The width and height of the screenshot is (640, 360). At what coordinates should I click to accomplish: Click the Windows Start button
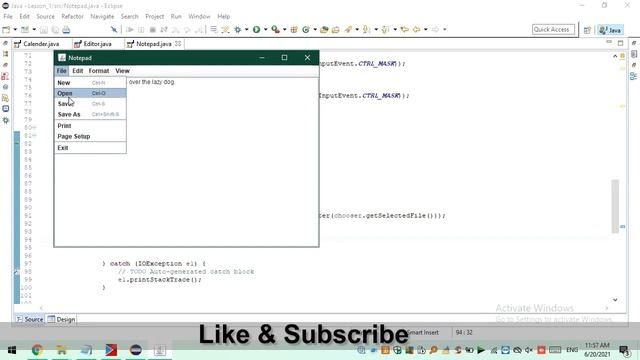(x=12, y=350)
